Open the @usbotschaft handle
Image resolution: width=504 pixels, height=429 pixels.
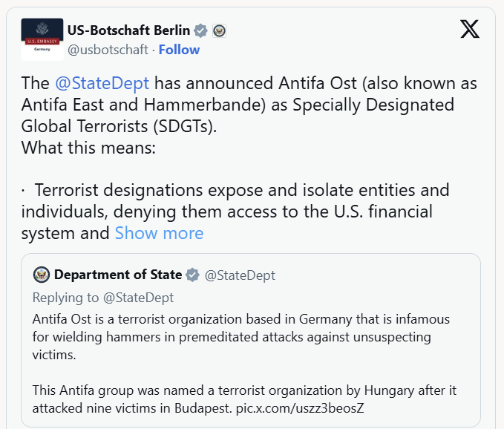pyautogui.click(x=108, y=50)
